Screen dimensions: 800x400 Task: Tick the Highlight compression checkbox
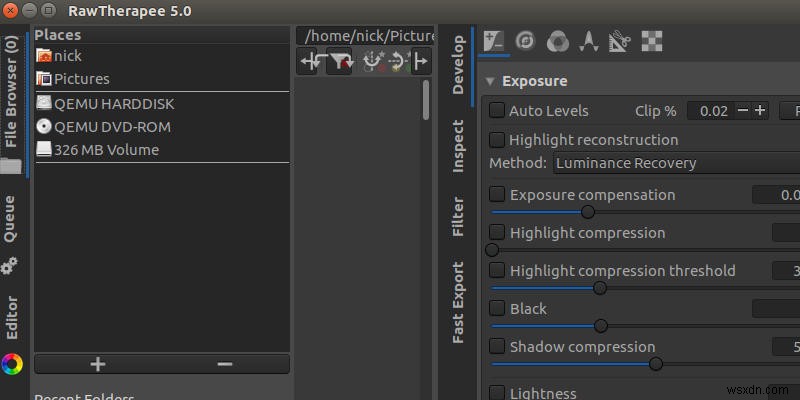[496, 232]
